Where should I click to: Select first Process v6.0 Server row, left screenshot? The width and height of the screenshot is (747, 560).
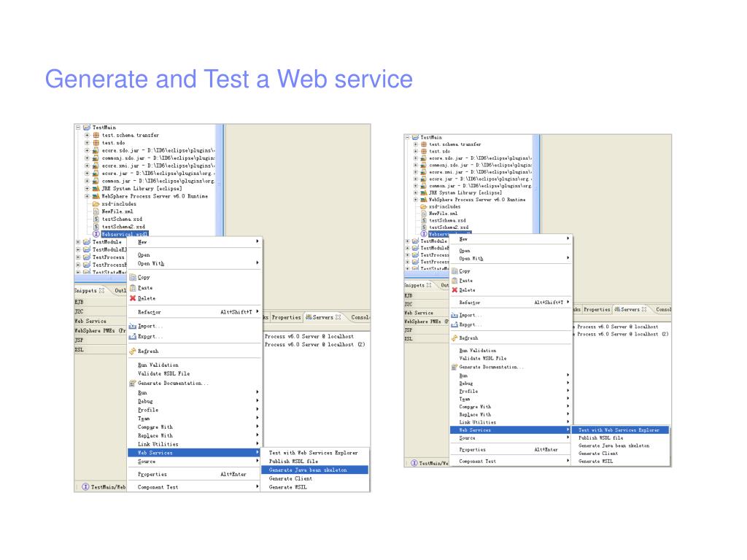[309, 336]
